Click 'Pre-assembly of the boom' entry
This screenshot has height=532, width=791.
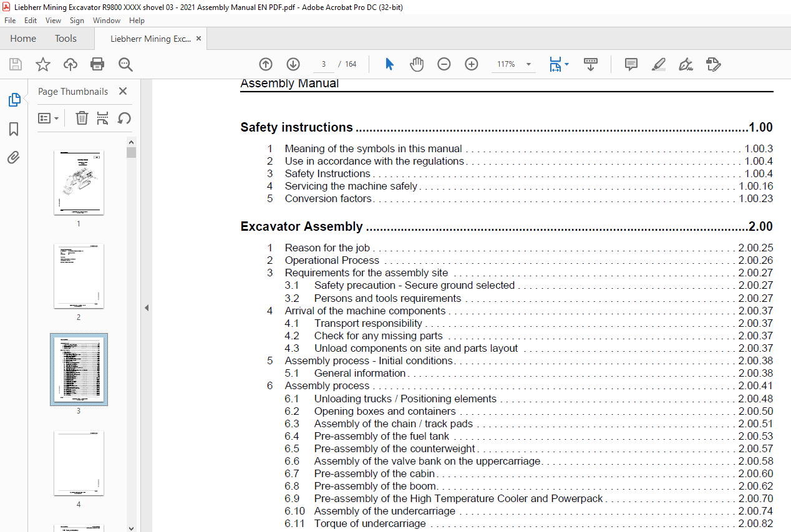click(376, 486)
